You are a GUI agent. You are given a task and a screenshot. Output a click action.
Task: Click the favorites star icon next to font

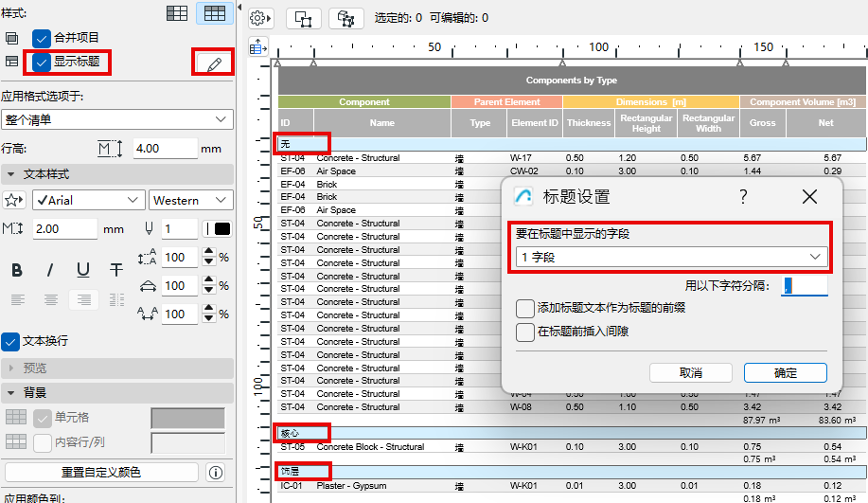[x=14, y=200]
